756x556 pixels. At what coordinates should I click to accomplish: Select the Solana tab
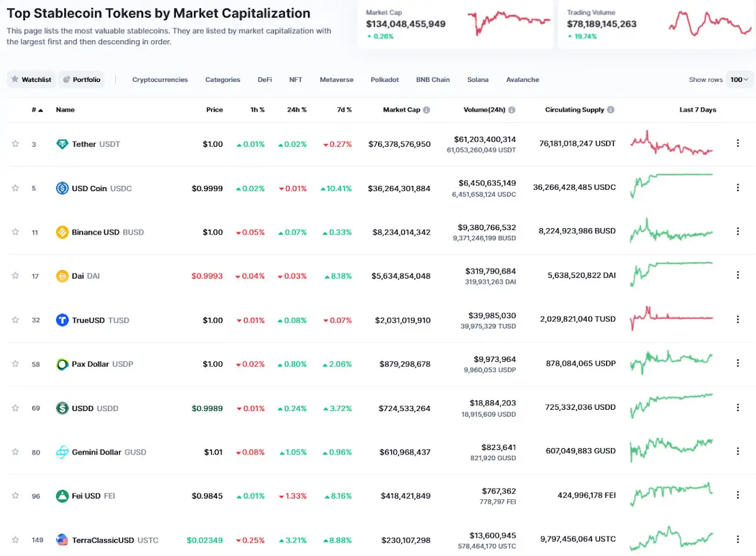pos(478,80)
